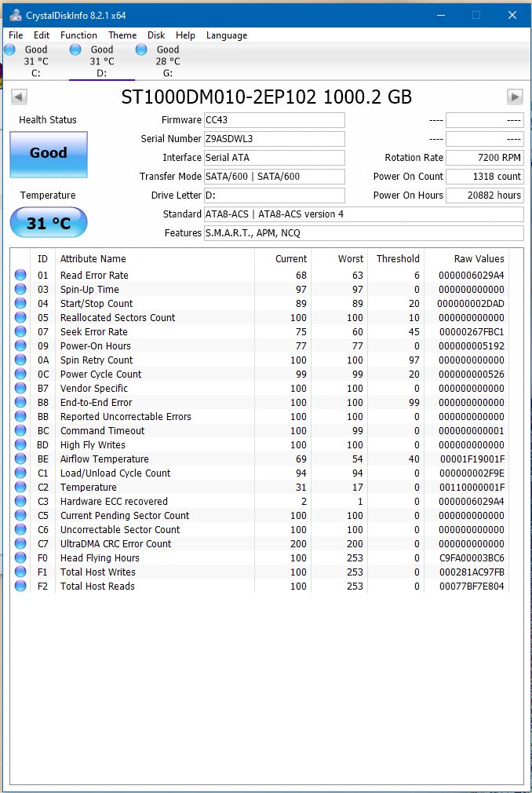
Task: Click the Interface field Serial ATA
Action: (x=275, y=157)
